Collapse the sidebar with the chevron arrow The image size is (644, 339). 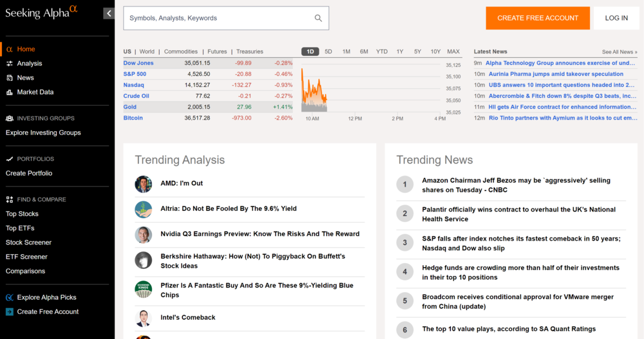pyautogui.click(x=109, y=14)
